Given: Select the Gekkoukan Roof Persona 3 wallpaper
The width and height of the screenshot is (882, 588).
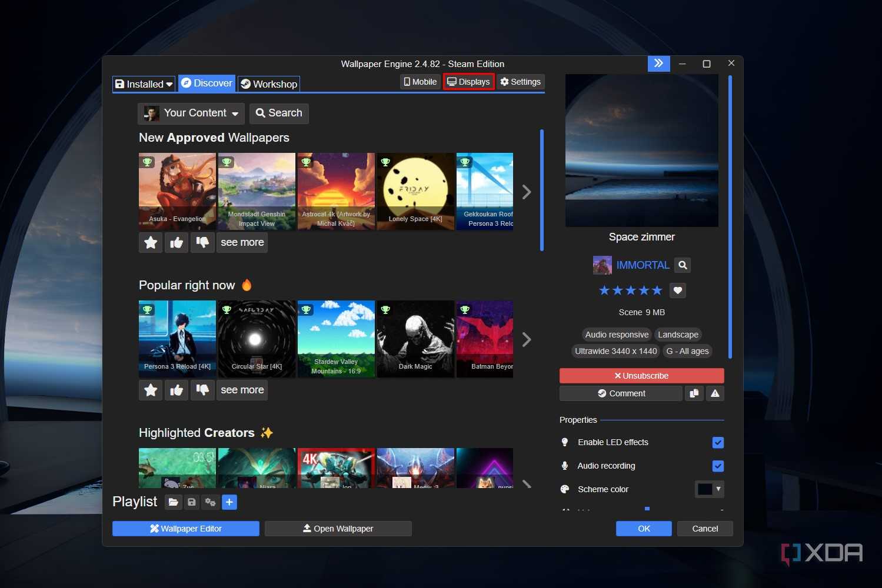Looking at the screenshot, I should [x=485, y=191].
